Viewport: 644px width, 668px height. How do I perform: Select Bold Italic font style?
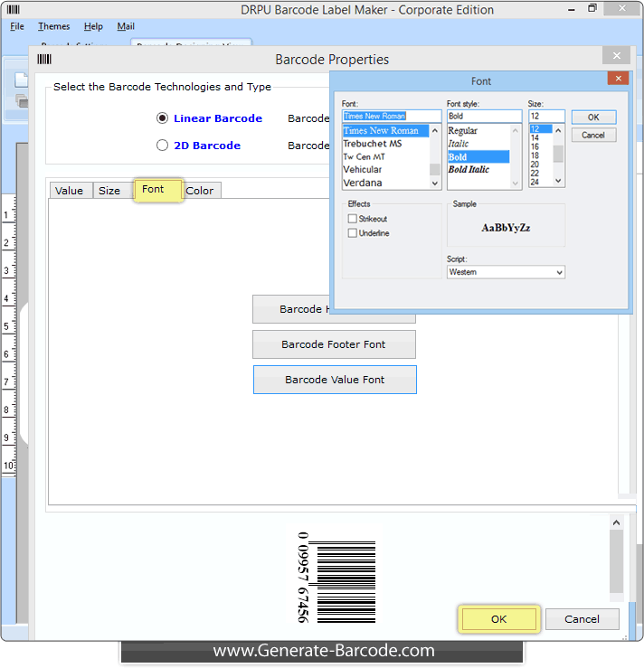tap(469, 170)
